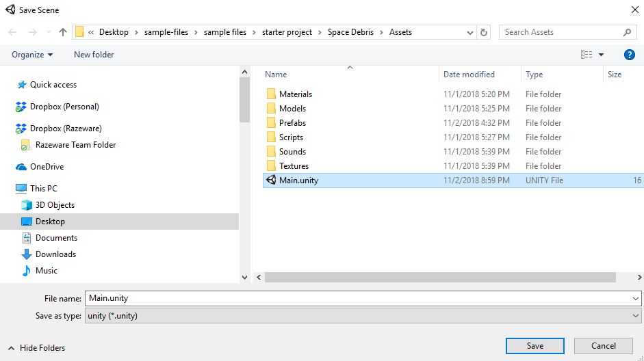Click Desktop in the address breadcrumb
The height and width of the screenshot is (361, 644).
coord(114,32)
